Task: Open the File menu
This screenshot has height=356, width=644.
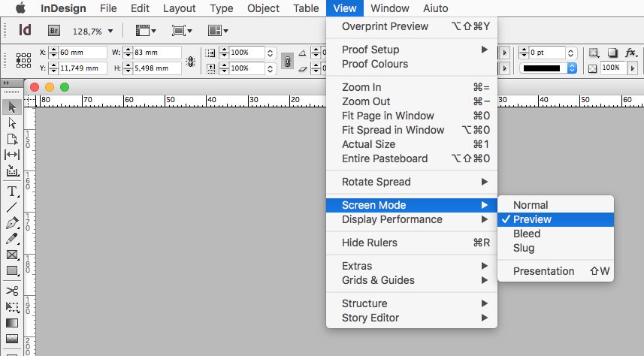Action: point(108,8)
